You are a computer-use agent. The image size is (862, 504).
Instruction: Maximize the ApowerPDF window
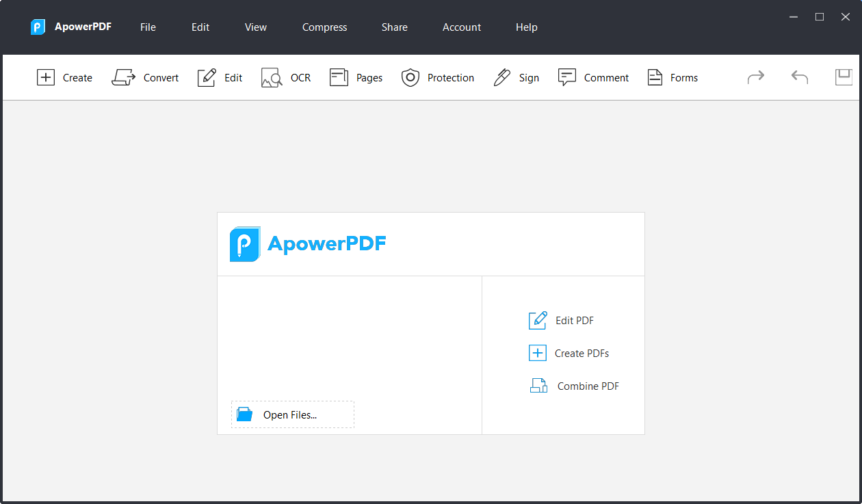pyautogui.click(x=820, y=16)
